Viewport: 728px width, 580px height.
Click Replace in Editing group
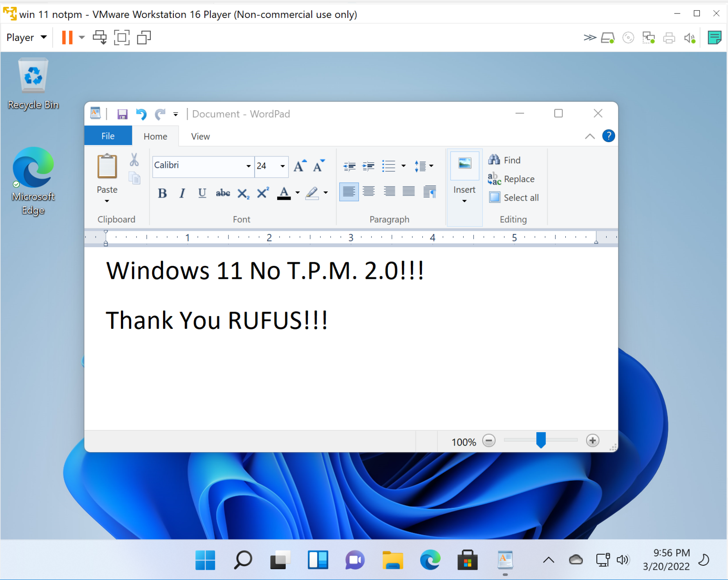pyautogui.click(x=511, y=179)
